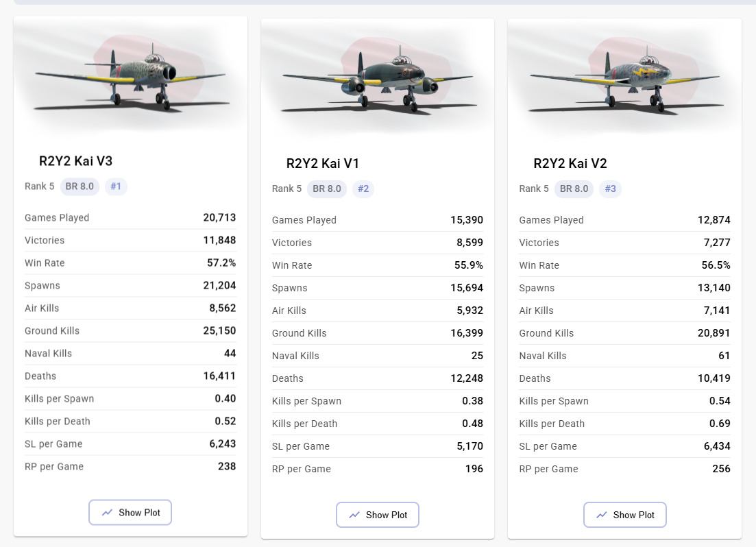Click BR 8.0 chip on V2 card

pos(574,189)
